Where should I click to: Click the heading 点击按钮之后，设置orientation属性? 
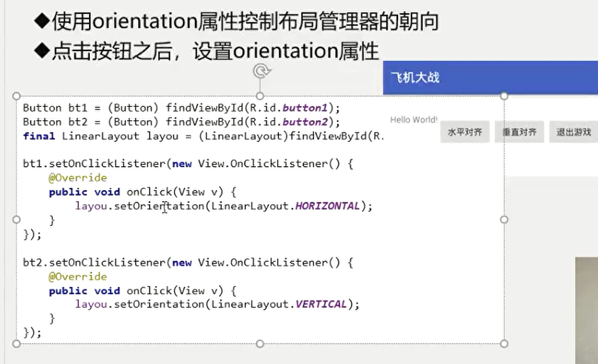pos(206,51)
